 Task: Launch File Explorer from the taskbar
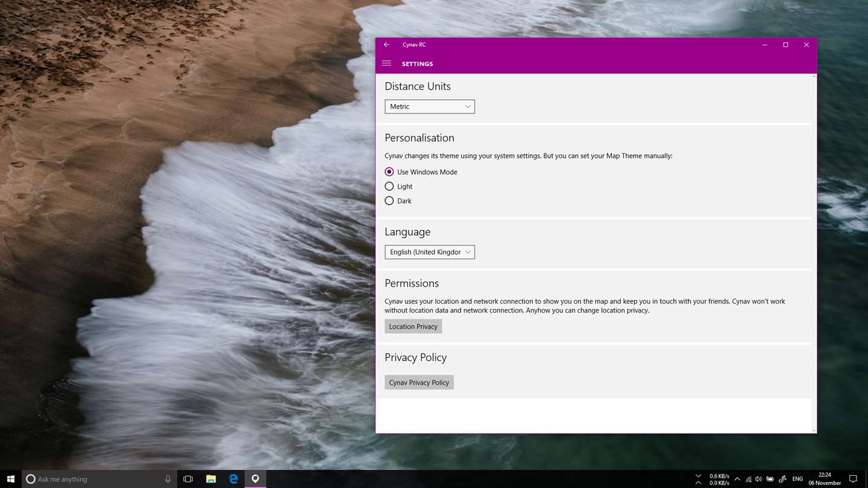click(211, 479)
